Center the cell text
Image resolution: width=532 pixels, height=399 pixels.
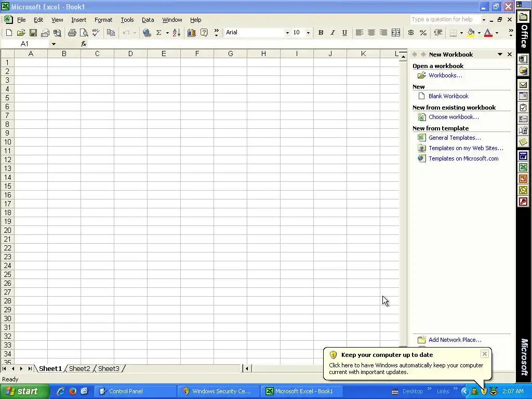click(371, 33)
